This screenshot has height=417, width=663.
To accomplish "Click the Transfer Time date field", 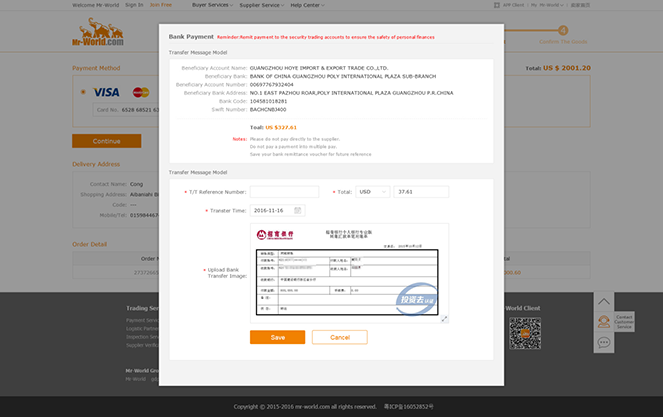I will click(277, 210).
